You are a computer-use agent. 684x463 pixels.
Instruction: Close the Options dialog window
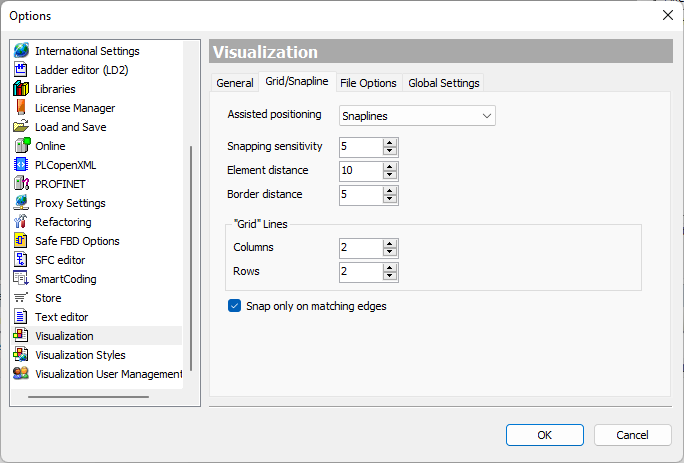coord(667,15)
